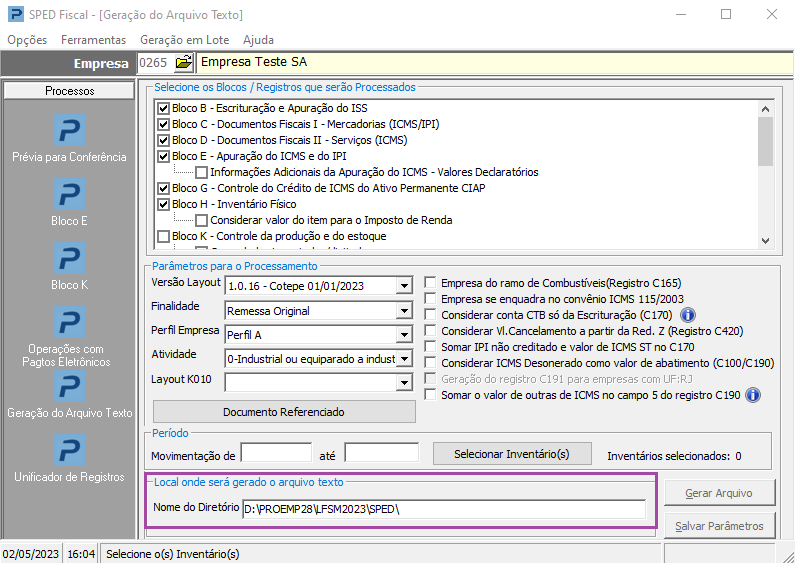Uncheck Bloco B - Escrituração e Apuração do ISS
Viewport: 795px width, 563px height.
163,108
